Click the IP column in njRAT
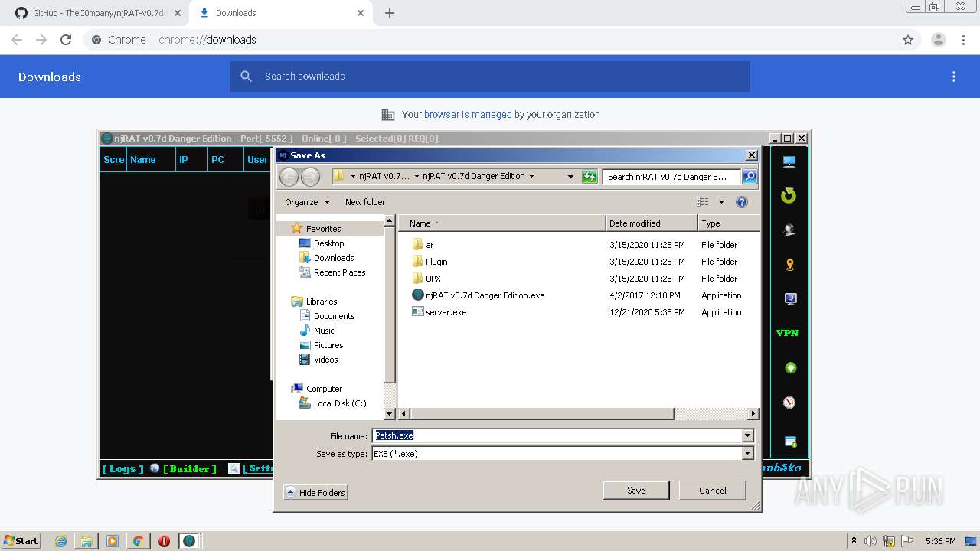 191,160
